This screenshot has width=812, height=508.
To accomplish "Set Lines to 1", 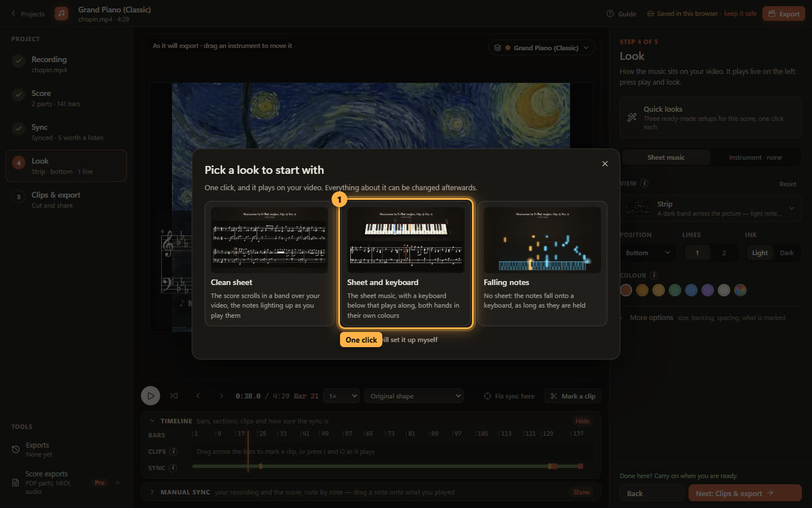I will (x=697, y=253).
